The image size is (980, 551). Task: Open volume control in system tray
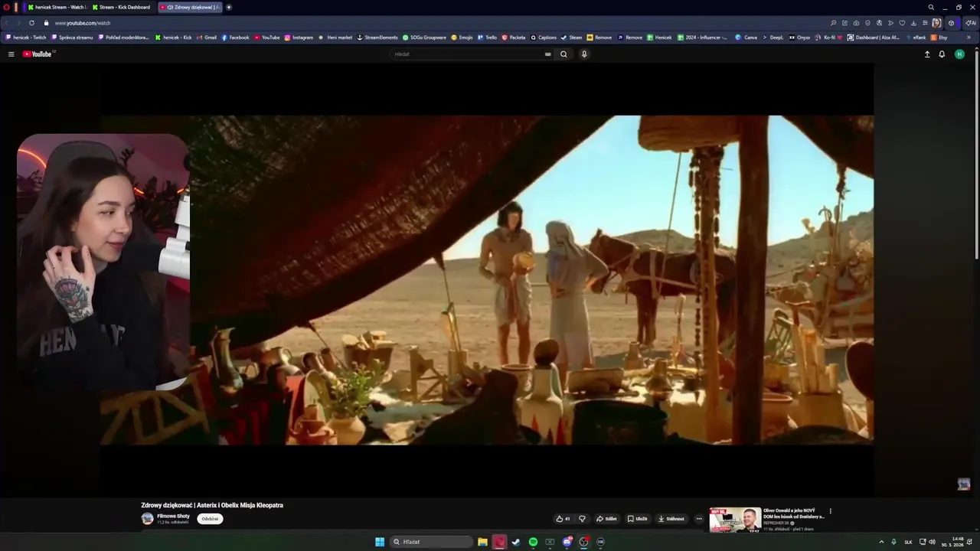tap(932, 542)
